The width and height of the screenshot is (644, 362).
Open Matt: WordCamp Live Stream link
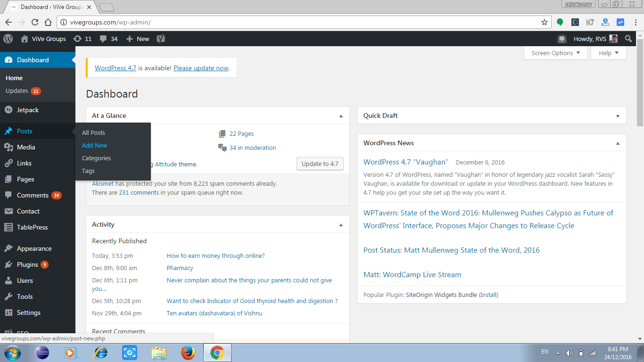tap(412, 274)
